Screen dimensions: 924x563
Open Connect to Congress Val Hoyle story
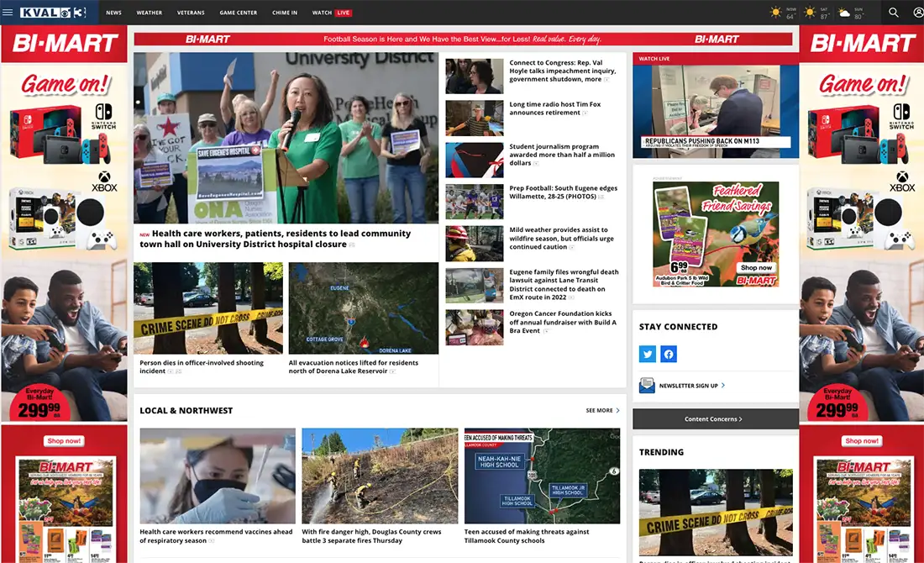563,71
